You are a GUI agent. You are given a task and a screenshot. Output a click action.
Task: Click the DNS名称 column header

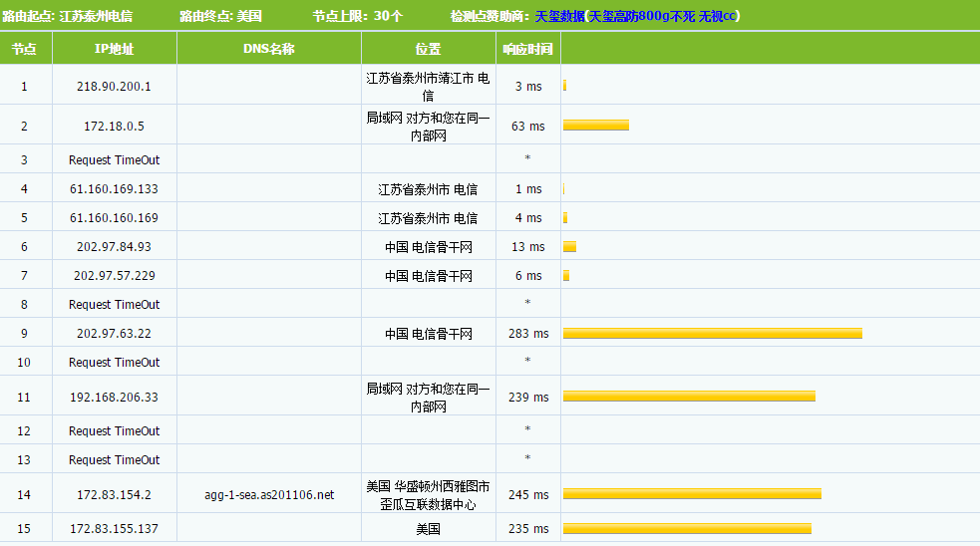pos(269,49)
